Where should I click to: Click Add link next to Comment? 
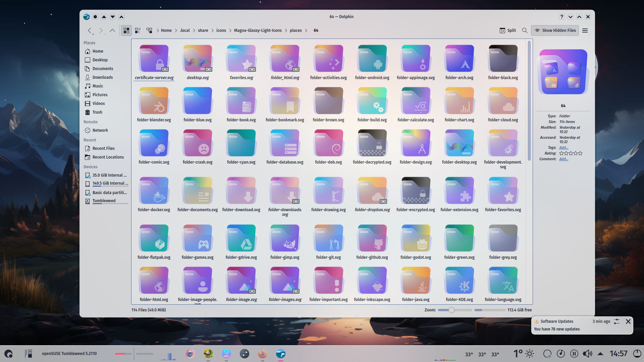(563, 159)
